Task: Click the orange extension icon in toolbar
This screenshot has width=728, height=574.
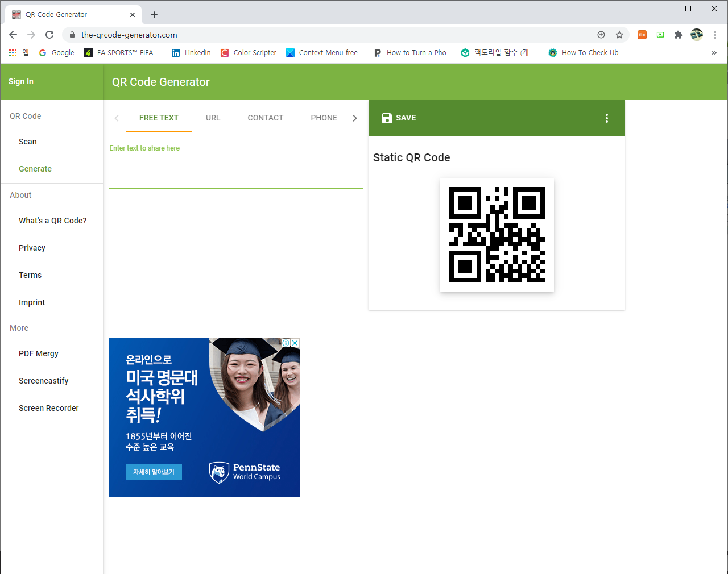Action: (x=642, y=35)
